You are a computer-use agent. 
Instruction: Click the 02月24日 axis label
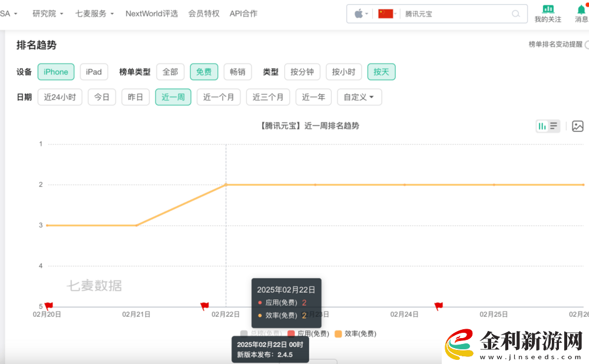coord(404,315)
